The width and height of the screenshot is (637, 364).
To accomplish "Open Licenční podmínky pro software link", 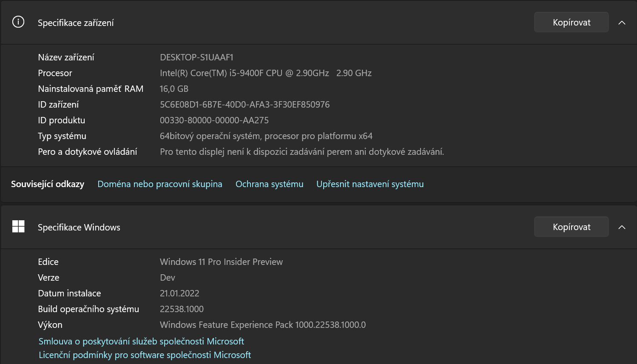I will tap(145, 355).
